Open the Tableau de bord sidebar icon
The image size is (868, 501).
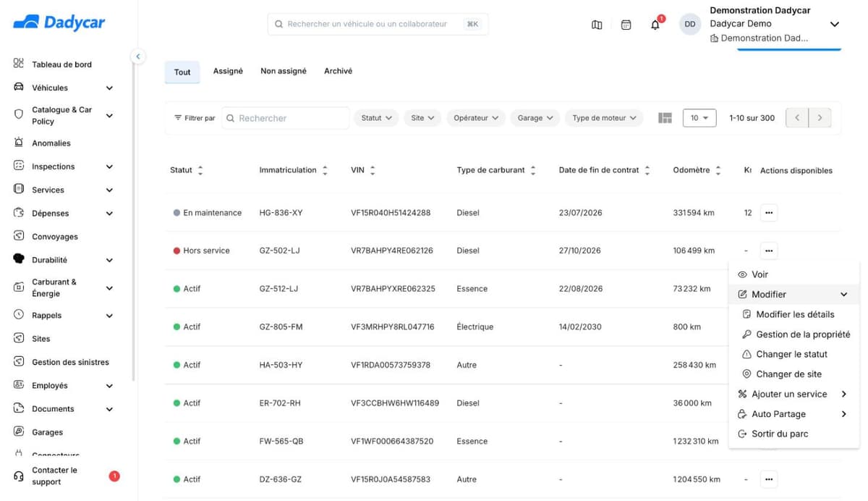click(19, 64)
